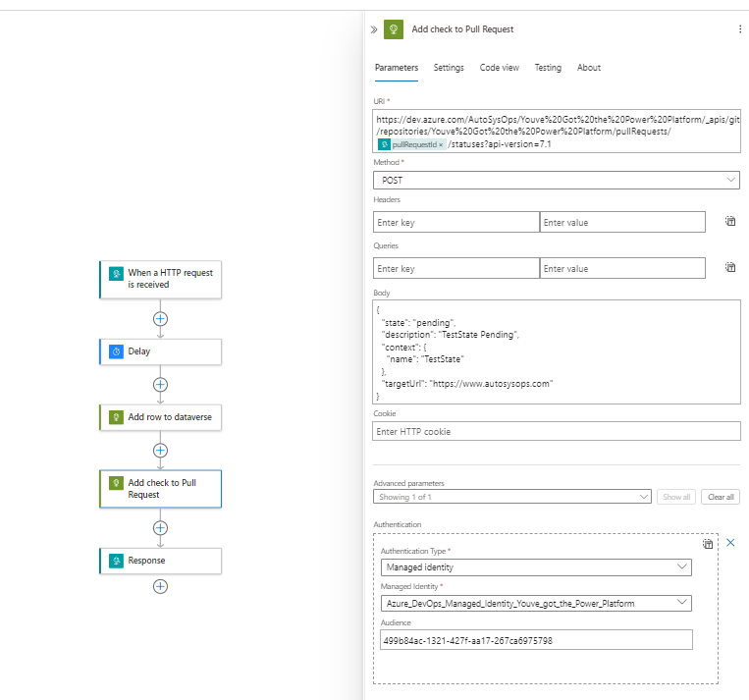749x700 pixels.
Task: Insert step after Add row to dataverse
Action: pyautogui.click(x=161, y=450)
